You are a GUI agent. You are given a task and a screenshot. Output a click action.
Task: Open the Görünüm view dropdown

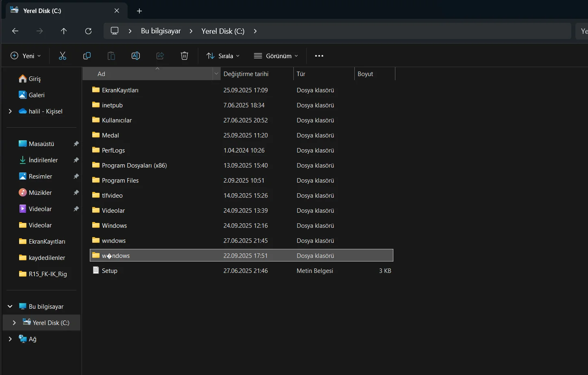276,56
